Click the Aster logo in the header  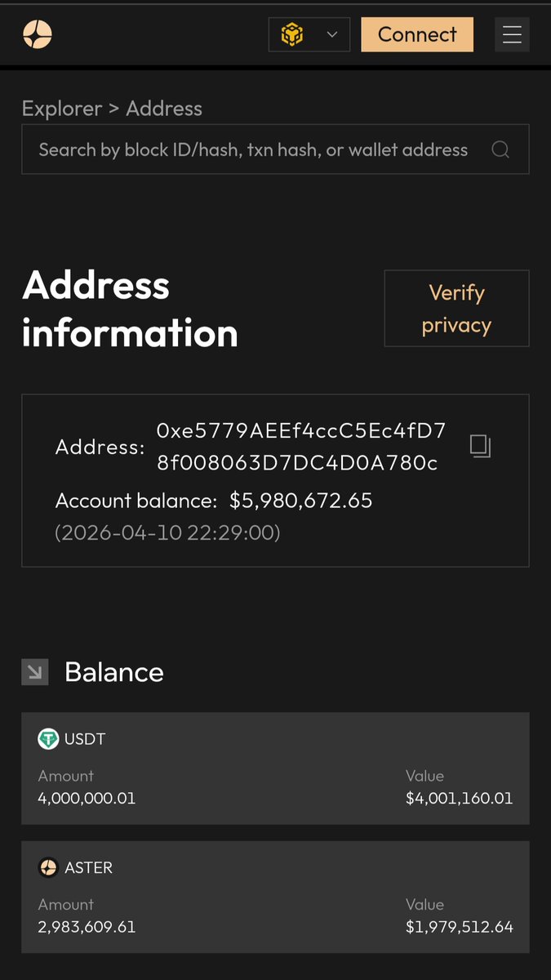point(38,34)
